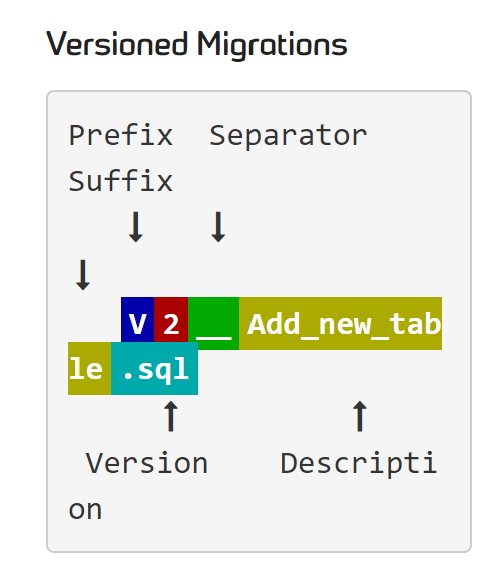Click the Version label text

pyautogui.click(x=147, y=463)
